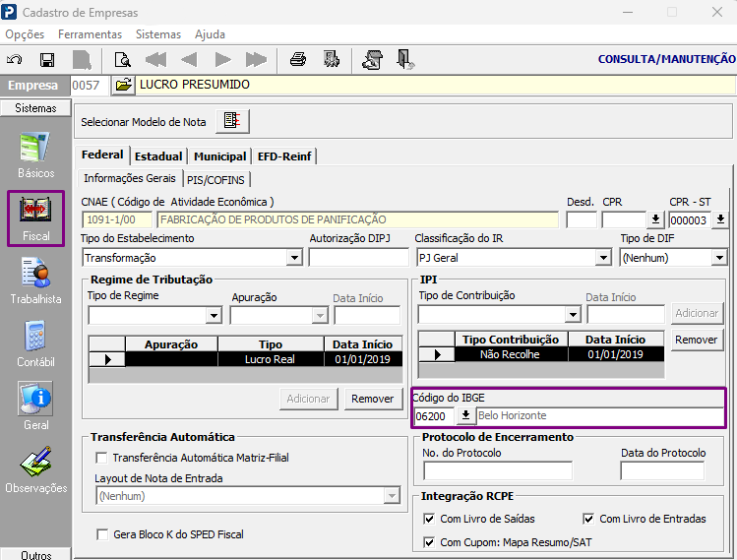Open the Básicos sidebar section
The image size is (737, 560).
(x=35, y=156)
